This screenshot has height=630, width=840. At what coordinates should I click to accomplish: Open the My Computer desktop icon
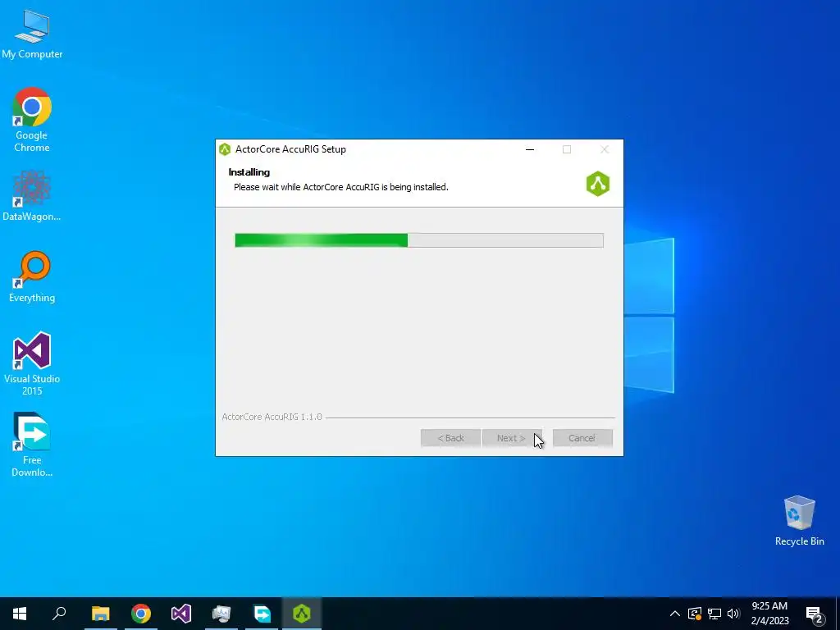(x=32, y=33)
